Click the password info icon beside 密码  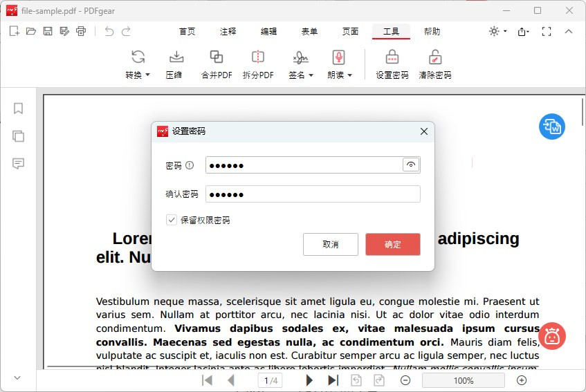tap(190, 165)
